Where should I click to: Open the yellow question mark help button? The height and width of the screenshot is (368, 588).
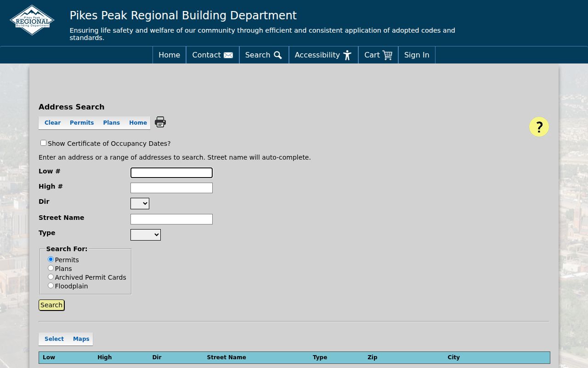coord(539,127)
